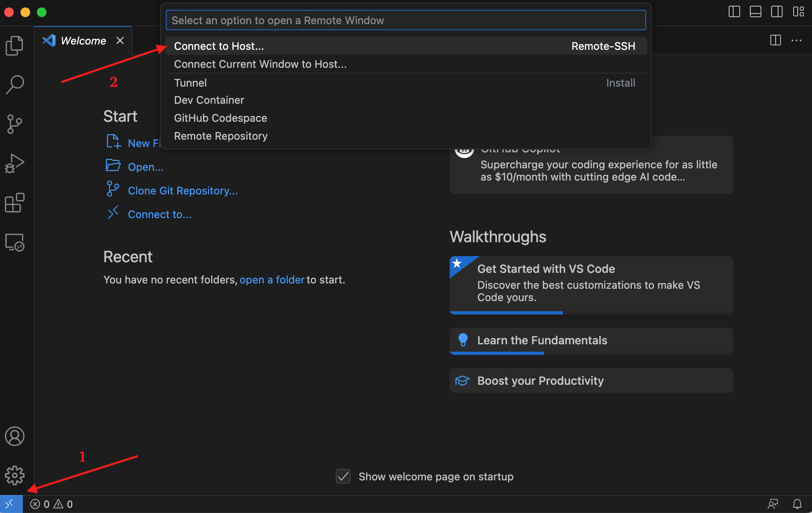Select Dev Container option
This screenshot has width=812, height=513.
coord(209,100)
